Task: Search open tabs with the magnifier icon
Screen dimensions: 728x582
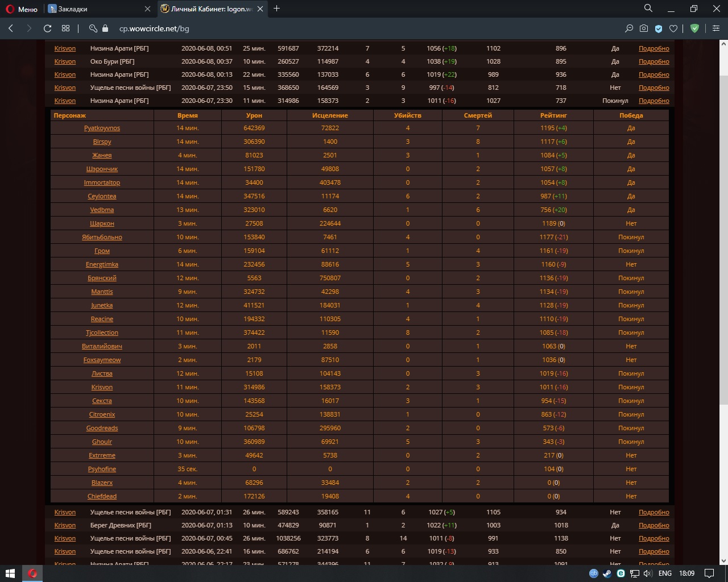Action: (x=648, y=9)
